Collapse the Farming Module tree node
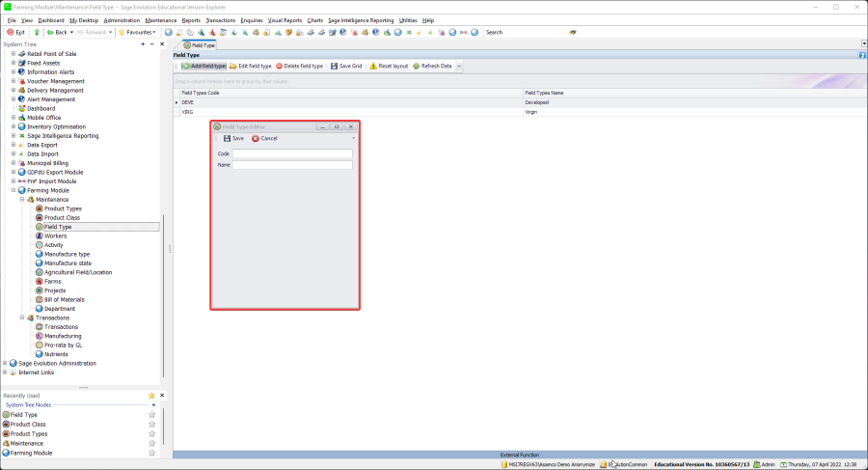 (14, 190)
